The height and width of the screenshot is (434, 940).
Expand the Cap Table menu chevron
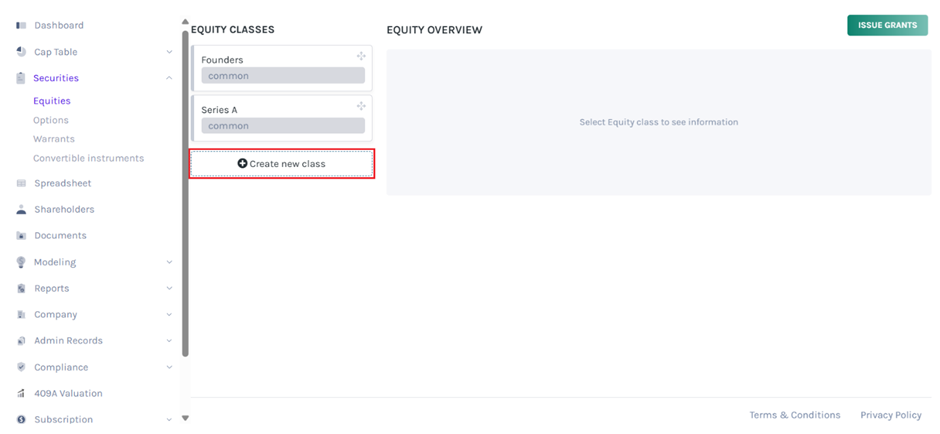click(169, 52)
